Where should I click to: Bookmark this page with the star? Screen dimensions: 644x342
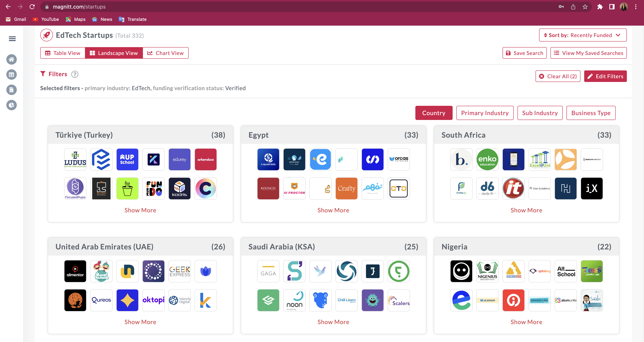coord(585,7)
